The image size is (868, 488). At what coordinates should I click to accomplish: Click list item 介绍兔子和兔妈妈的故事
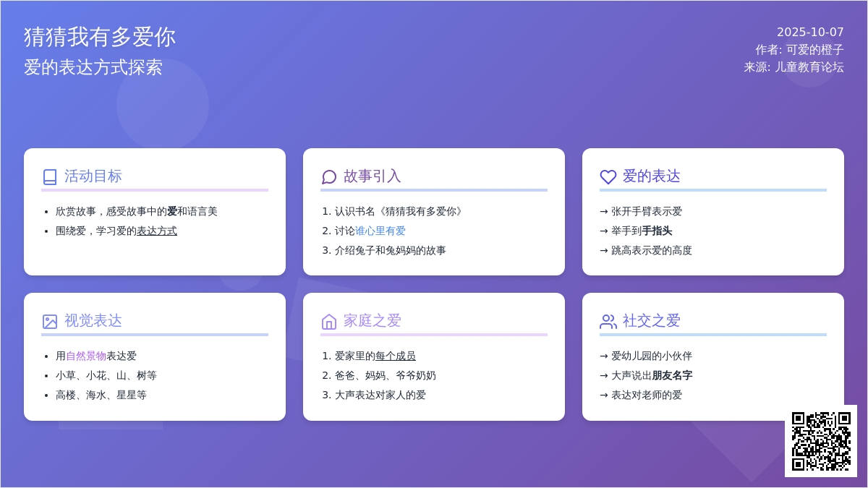click(x=390, y=251)
